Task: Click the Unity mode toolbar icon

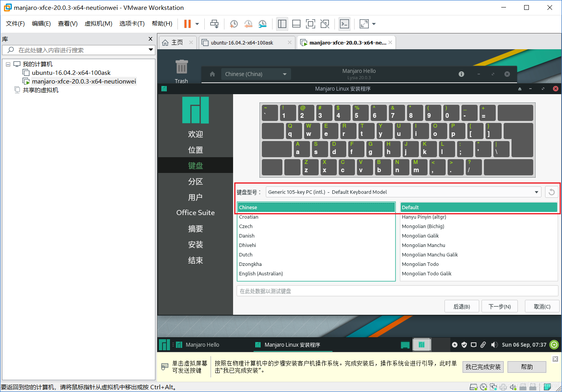Action: [x=325, y=24]
